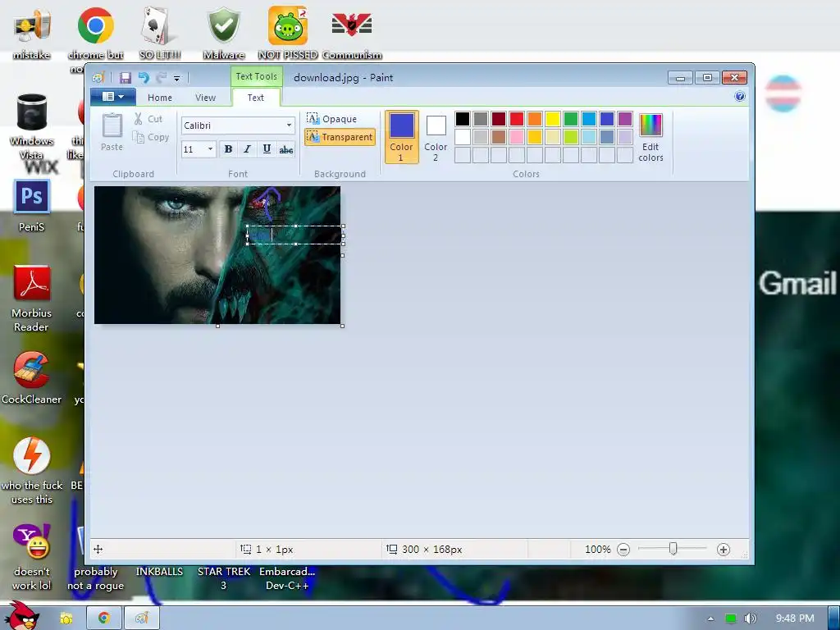Select the 'who the fuck uses this' icon
840x630 pixels.
(32, 471)
